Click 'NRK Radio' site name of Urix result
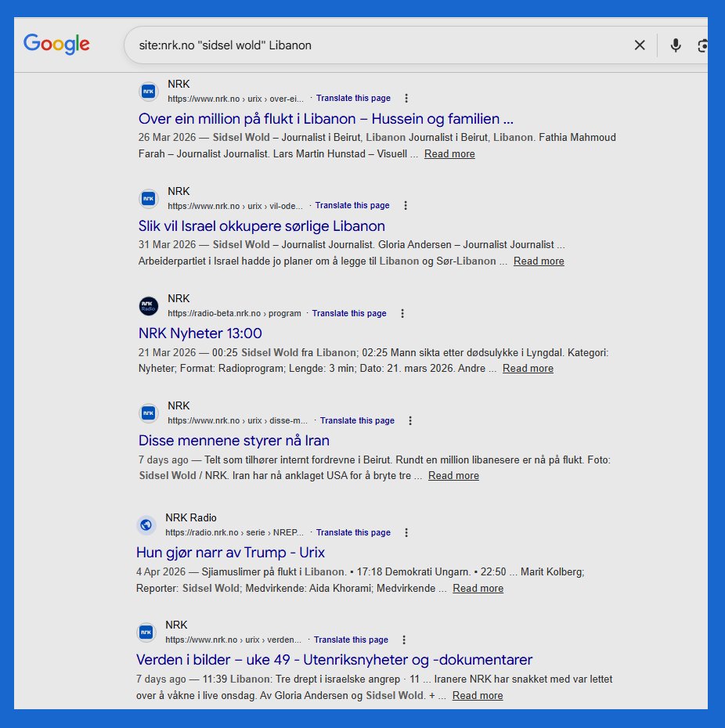The height and width of the screenshot is (728, 725). (x=191, y=517)
